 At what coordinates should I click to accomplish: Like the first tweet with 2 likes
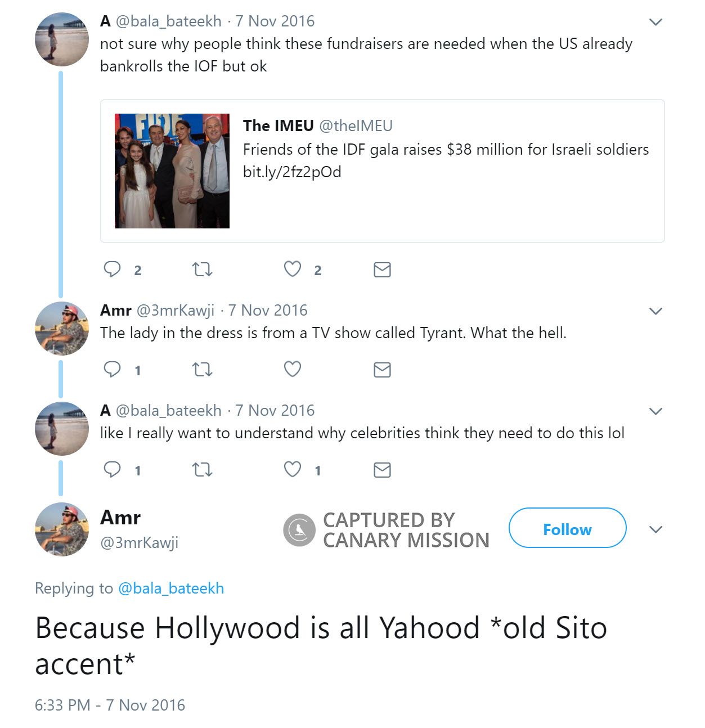293,269
